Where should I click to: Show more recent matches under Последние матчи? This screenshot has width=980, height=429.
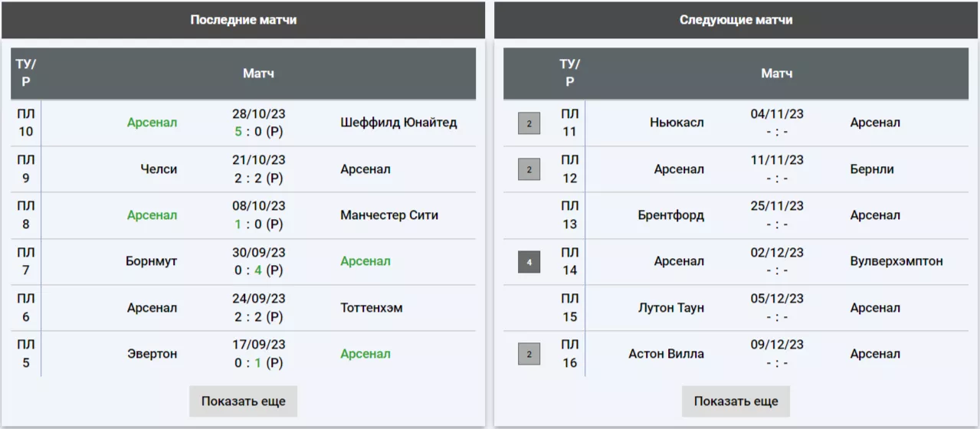click(x=243, y=401)
